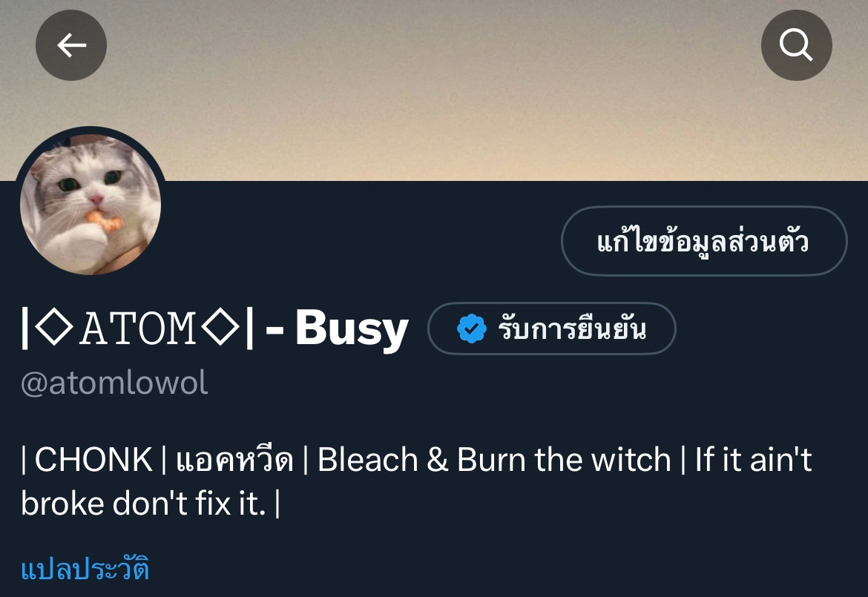Select the @atomlowol username handle
This screenshot has height=597, width=868.
coord(114,383)
